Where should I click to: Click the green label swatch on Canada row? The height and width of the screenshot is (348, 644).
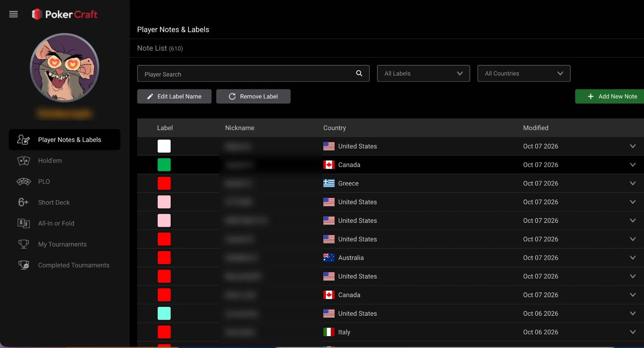coord(164,165)
